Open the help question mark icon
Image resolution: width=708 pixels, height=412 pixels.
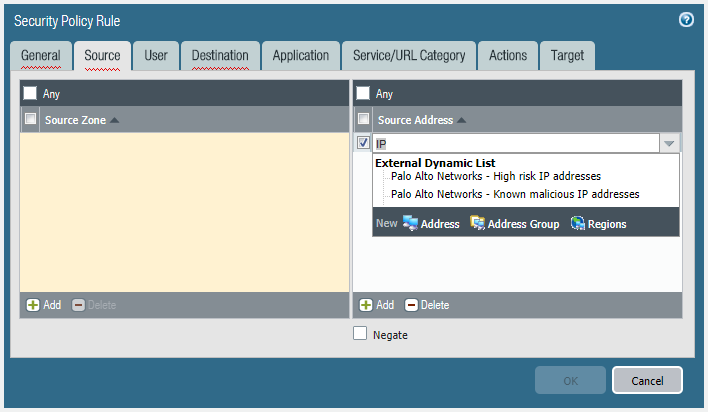coord(686,20)
